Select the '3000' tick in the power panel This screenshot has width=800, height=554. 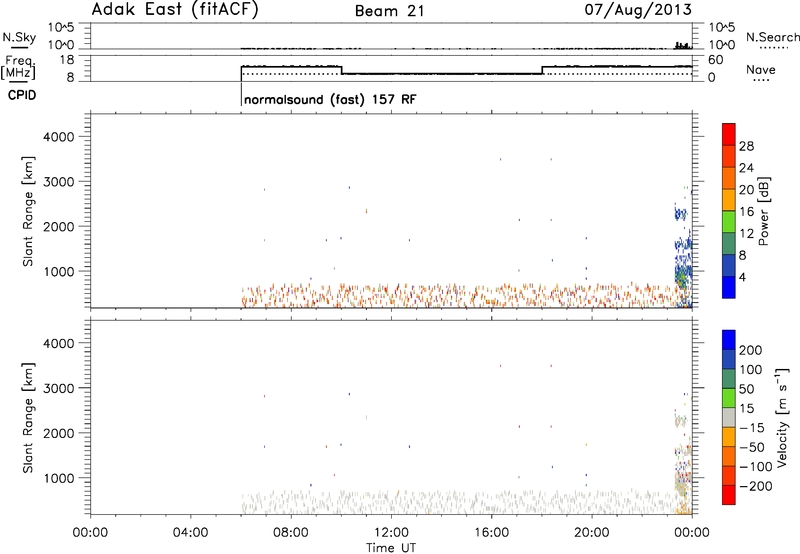coord(59,182)
